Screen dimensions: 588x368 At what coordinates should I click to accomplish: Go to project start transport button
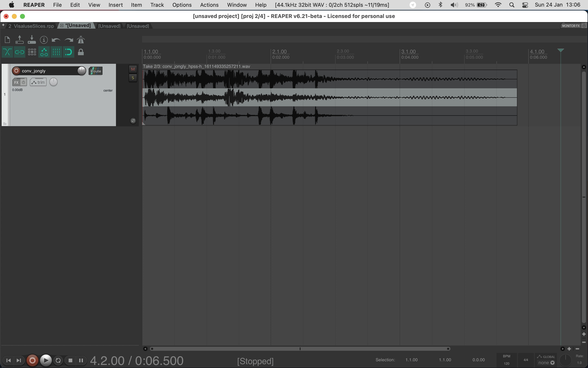(x=9, y=360)
